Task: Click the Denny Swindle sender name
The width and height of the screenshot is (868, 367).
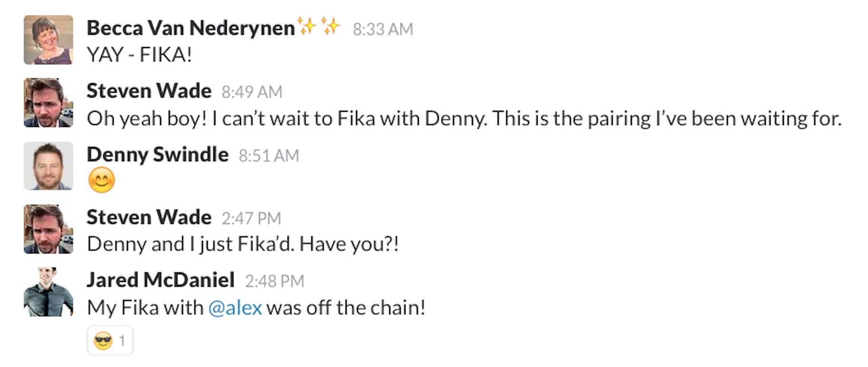Action: [x=157, y=155]
